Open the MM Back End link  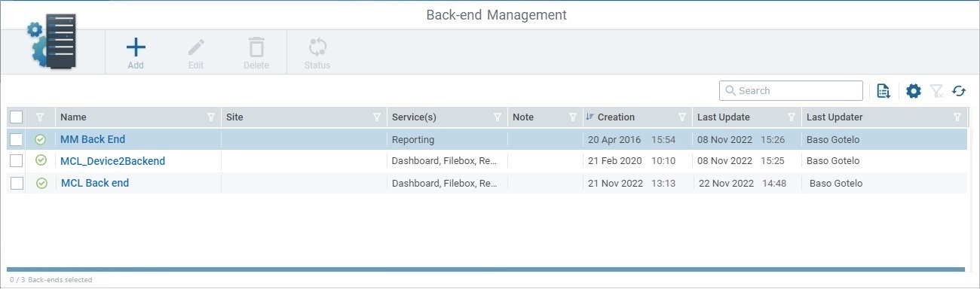93,139
